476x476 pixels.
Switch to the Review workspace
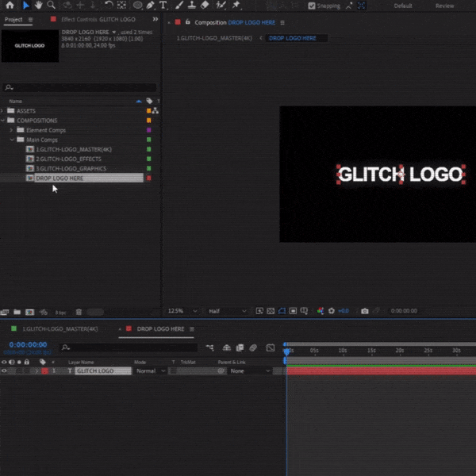point(445,6)
